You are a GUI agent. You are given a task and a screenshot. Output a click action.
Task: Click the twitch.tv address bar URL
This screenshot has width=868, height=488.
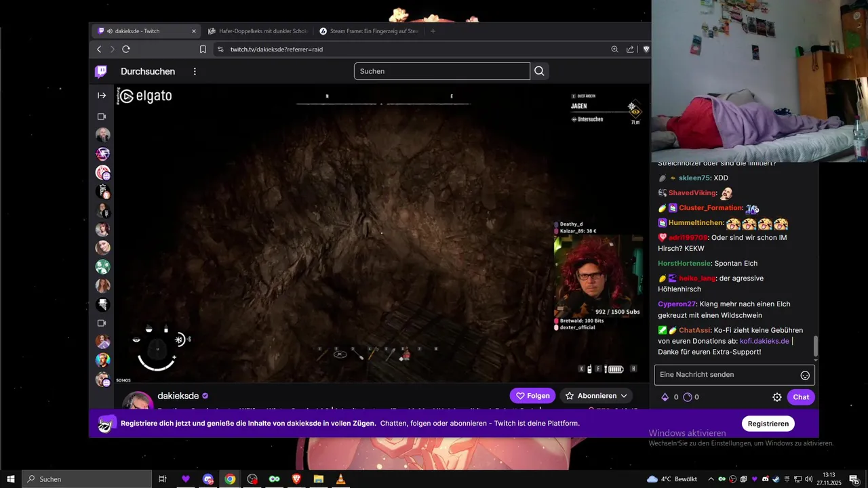click(276, 49)
